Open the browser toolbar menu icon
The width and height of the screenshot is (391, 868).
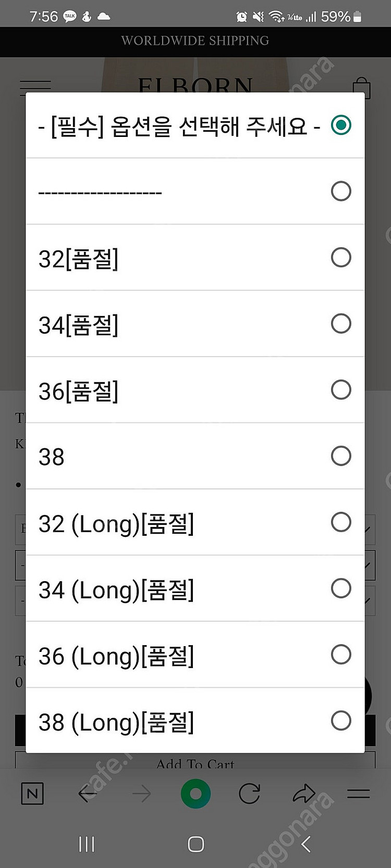(359, 793)
